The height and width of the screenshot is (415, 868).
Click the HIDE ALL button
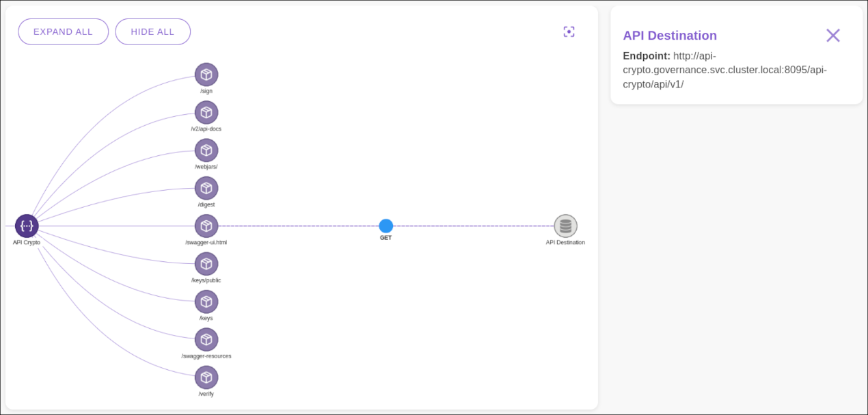[152, 31]
